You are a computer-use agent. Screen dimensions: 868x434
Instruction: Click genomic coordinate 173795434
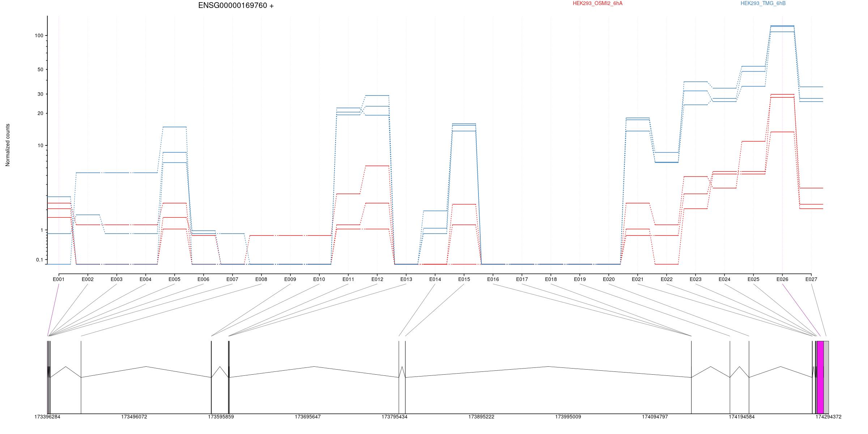coord(395,417)
